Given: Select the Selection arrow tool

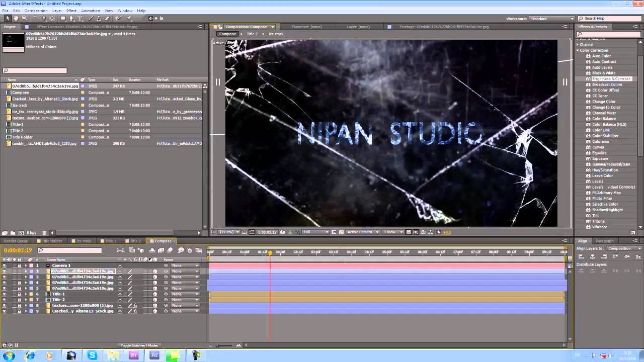Looking at the screenshot, I should point(8,18).
